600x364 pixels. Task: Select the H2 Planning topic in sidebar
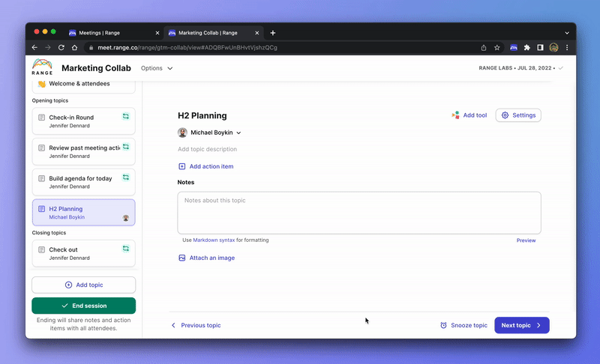pos(84,213)
